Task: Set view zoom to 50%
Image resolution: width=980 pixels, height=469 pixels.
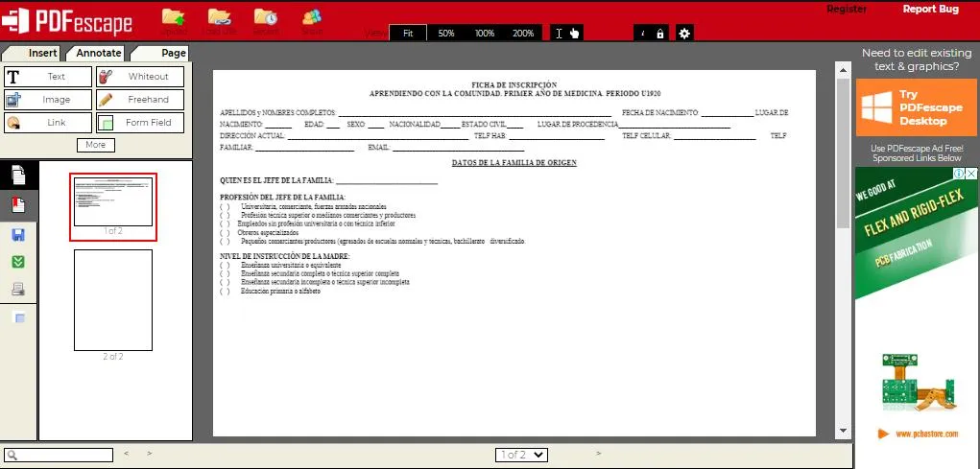Action: pyautogui.click(x=446, y=34)
